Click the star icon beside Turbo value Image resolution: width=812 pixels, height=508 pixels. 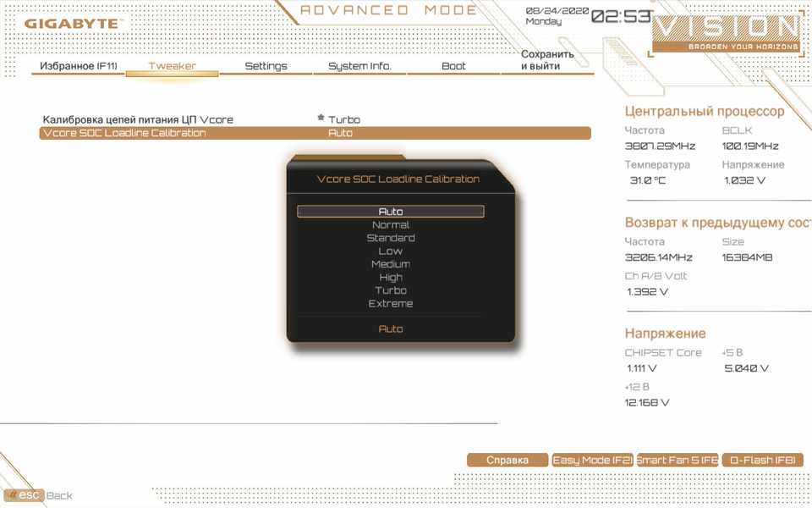tap(321, 118)
